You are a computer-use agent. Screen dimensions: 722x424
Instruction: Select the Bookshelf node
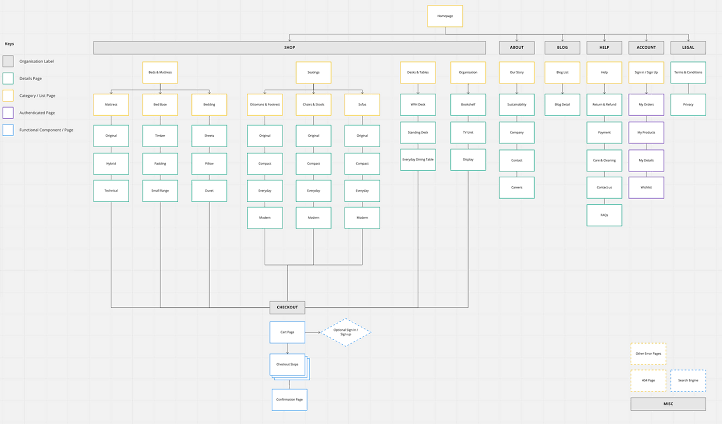click(x=468, y=105)
